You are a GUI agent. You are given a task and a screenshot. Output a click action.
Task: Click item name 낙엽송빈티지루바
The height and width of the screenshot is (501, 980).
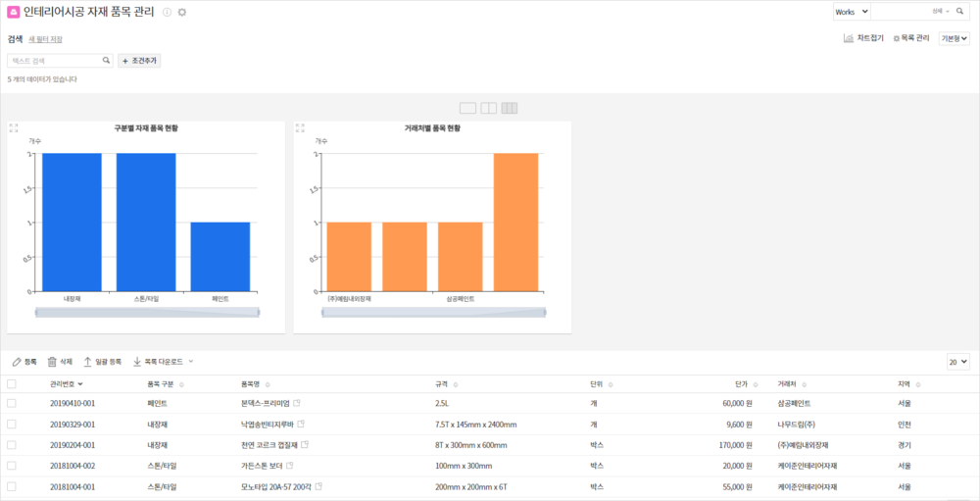coord(267,425)
